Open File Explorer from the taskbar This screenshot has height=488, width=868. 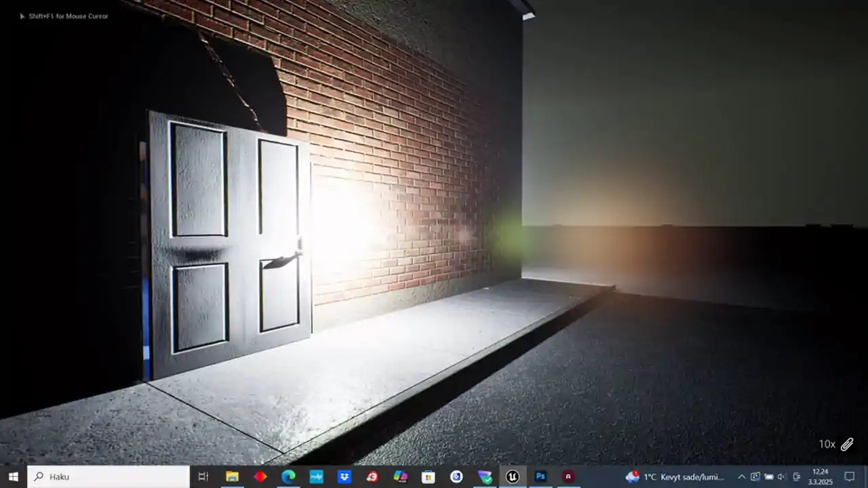point(232,476)
